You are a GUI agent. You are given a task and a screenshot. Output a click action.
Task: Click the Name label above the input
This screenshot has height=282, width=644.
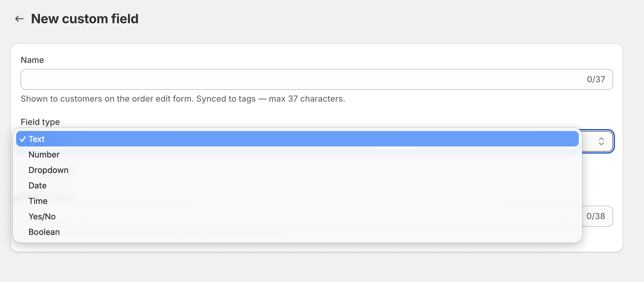pos(32,60)
